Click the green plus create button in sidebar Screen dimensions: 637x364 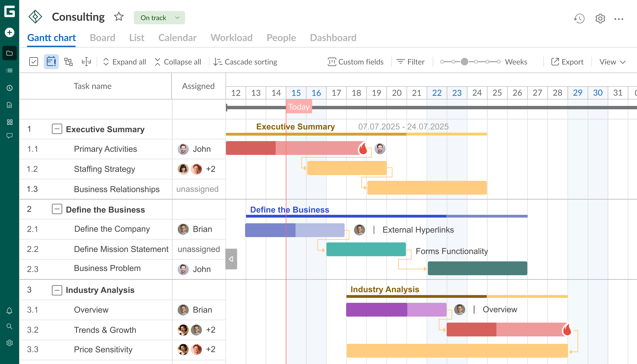click(10, 33)
